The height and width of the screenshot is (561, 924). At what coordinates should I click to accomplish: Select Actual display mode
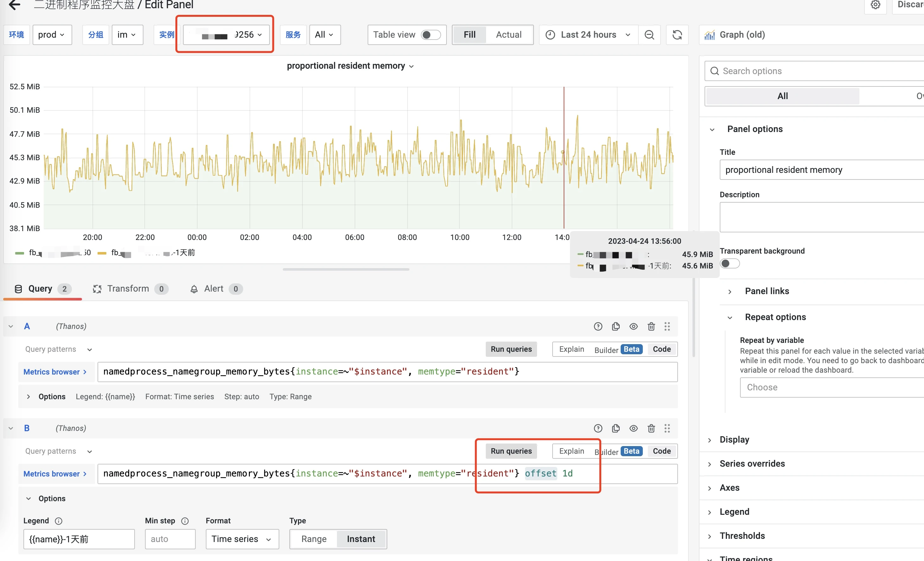pos(509,35)
